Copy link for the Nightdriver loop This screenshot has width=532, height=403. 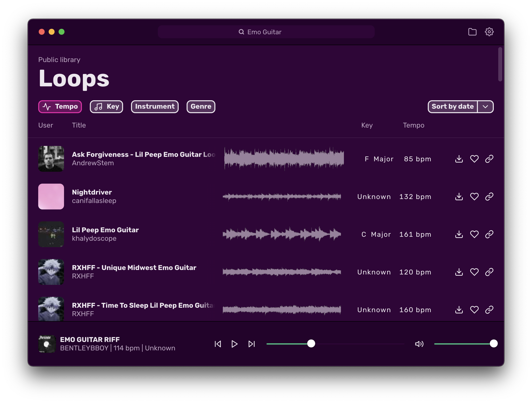coord(489,197)
